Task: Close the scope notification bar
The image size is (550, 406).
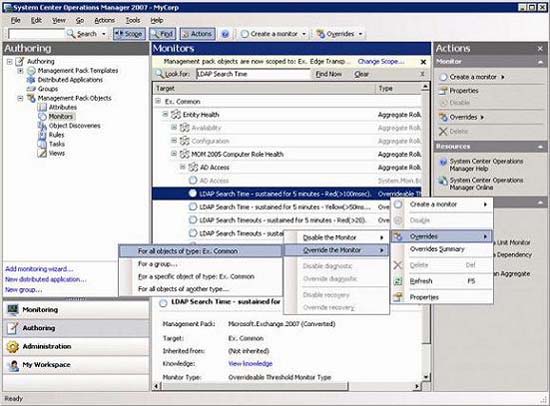Action: (x=423, y=62)
